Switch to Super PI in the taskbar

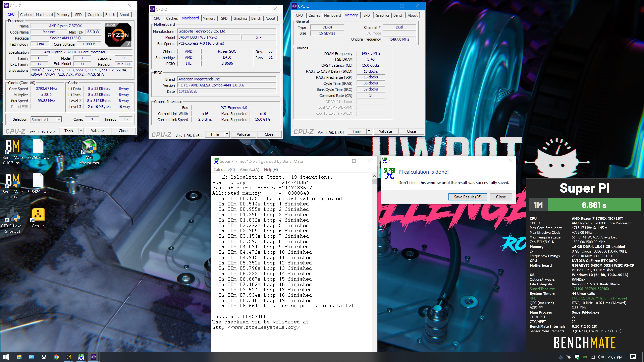81,357
